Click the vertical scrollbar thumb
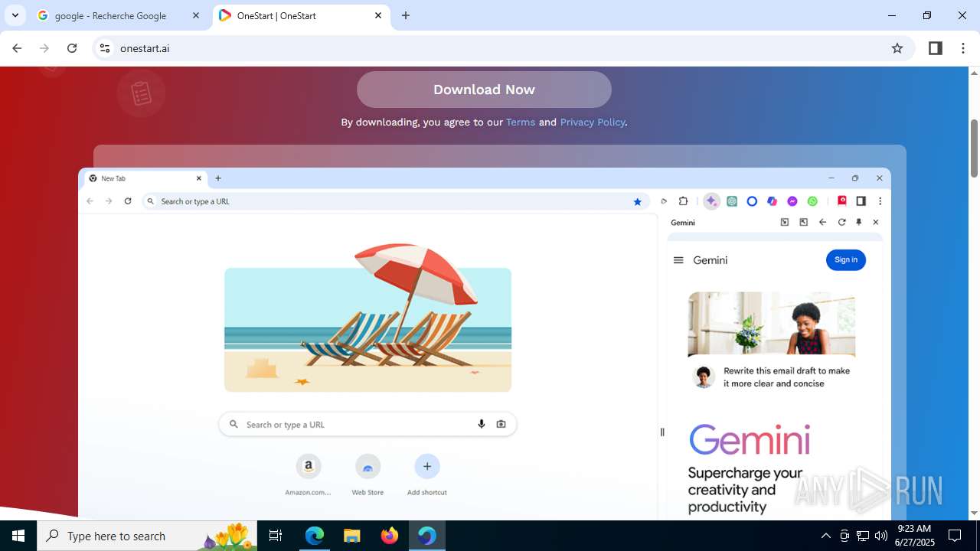Image resolution: width=980 pixels, height=551 pixels. (974, 148)
